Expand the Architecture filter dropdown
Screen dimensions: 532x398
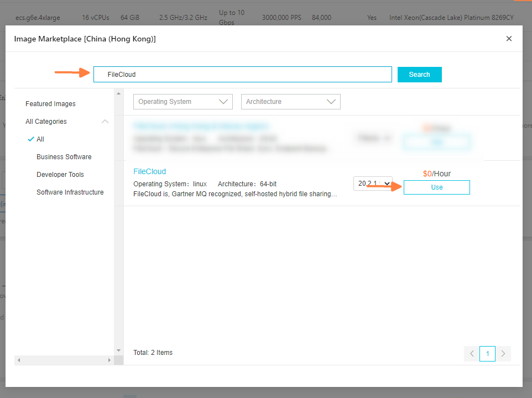click(290, 102)
